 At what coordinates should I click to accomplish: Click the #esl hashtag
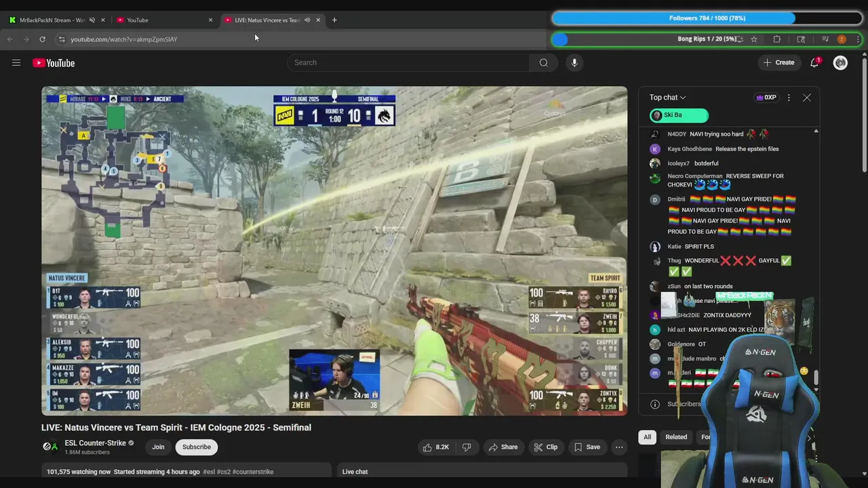(209, 472)
